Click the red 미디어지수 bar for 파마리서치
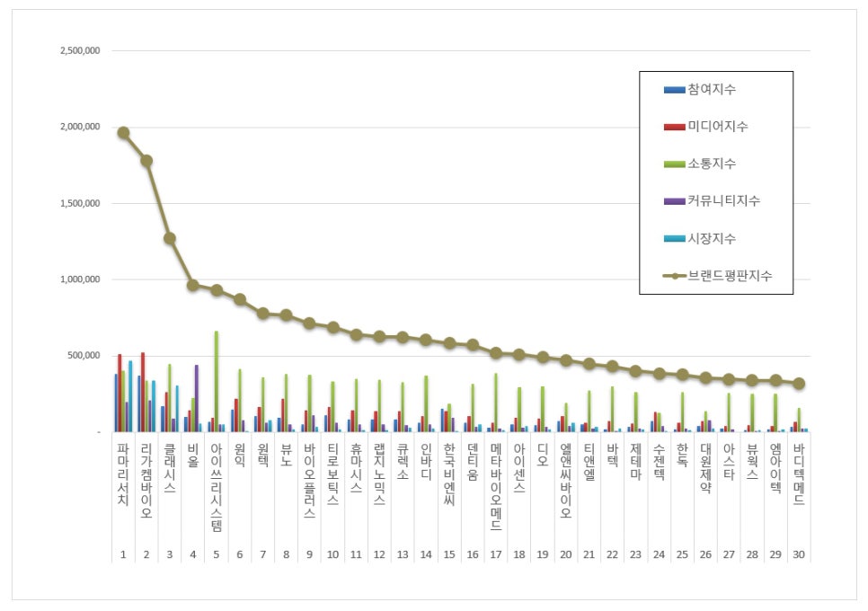This screenshot has height=611, width=868. [x=120, y=393]
